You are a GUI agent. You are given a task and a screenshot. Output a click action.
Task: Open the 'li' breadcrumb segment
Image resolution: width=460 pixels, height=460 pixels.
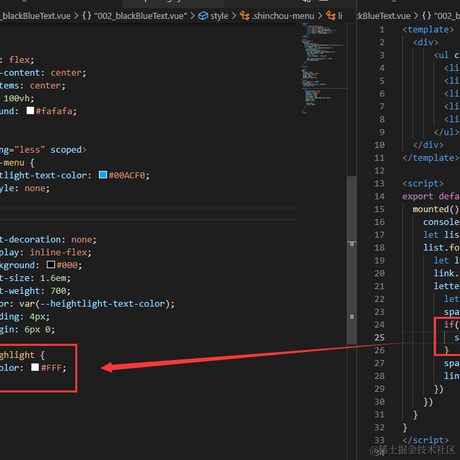pyautogui.click(x=340, y=16)
